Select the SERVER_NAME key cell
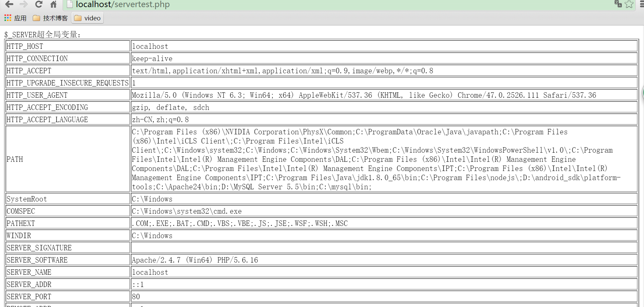This screenshot has width=644, height=307. [x=68, y=272]
